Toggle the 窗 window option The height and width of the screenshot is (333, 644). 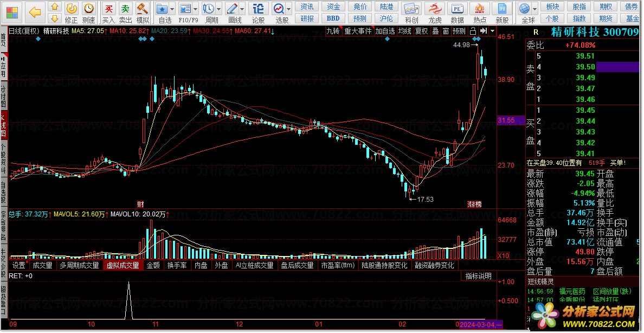446,31
